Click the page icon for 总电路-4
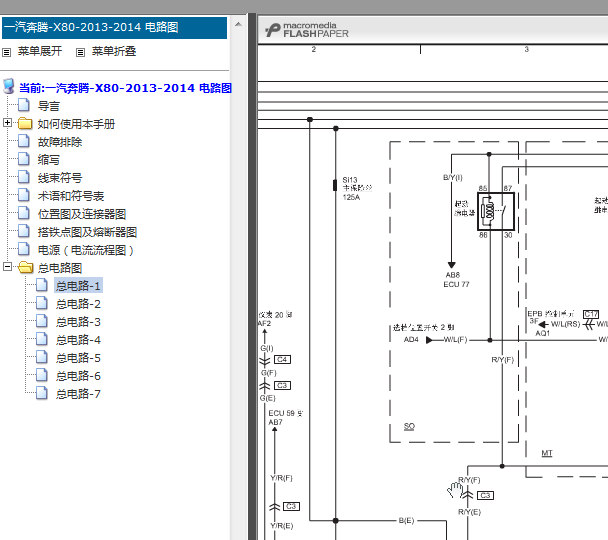 coord(42,338)
